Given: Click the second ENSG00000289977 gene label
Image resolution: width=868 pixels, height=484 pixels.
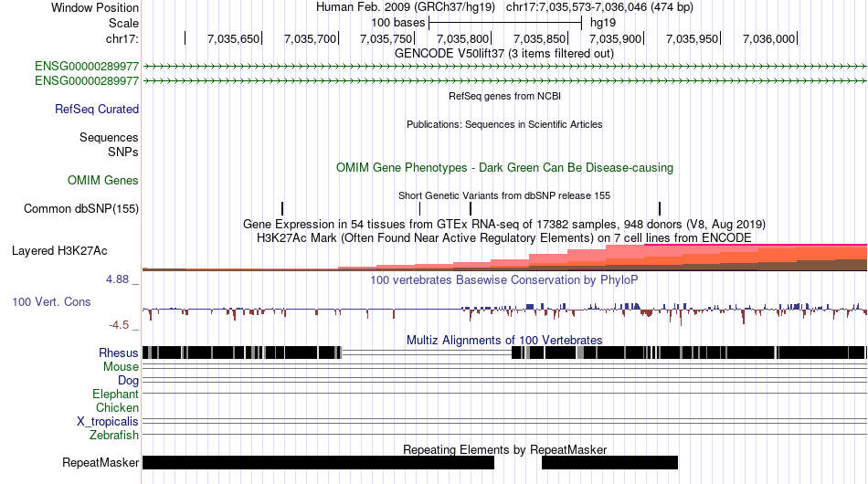Looking at the screenshot, I should coord(87,80).
